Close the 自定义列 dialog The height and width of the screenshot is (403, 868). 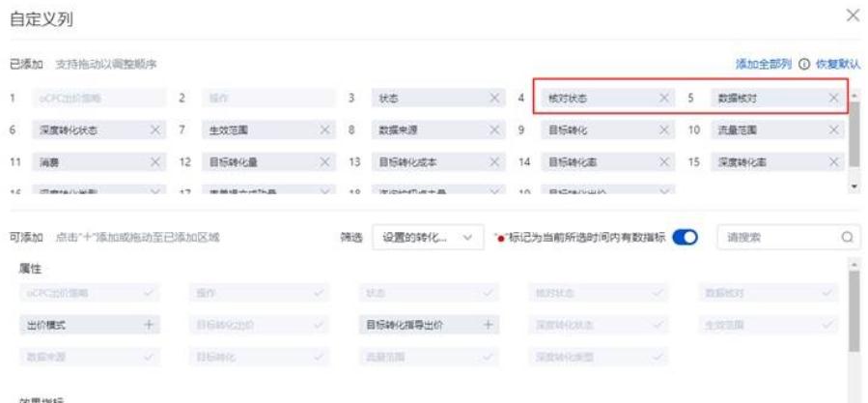(854, 16)
